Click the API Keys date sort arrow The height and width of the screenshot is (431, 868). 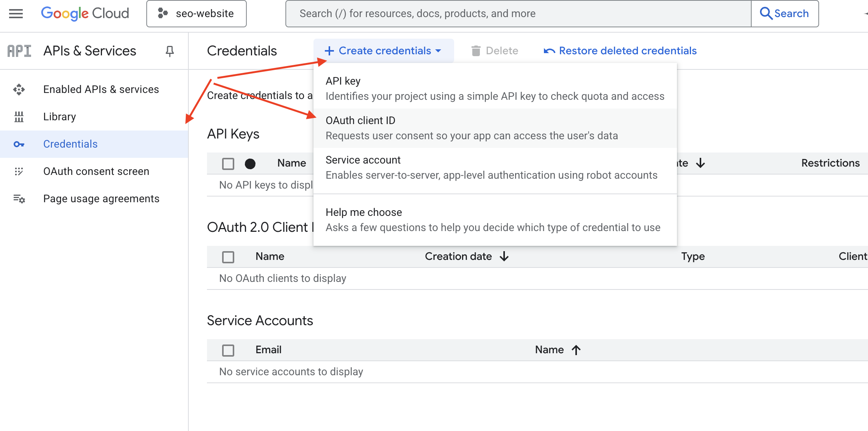pos(700,163)
